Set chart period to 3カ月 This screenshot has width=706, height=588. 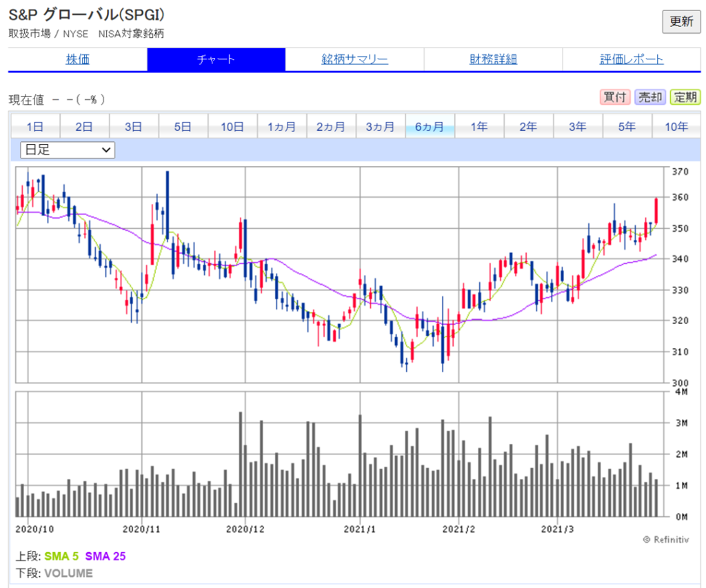[x=381, y=127]
